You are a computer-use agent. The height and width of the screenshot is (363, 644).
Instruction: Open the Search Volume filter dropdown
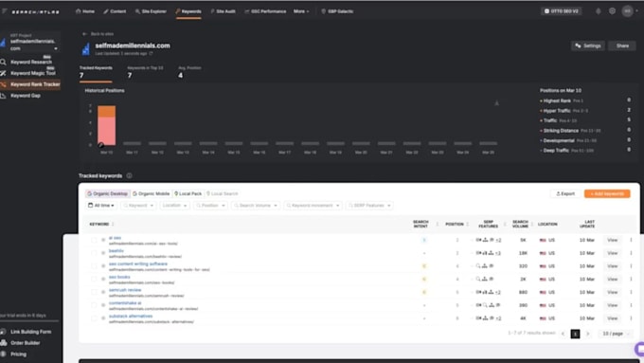pos(255,205)
